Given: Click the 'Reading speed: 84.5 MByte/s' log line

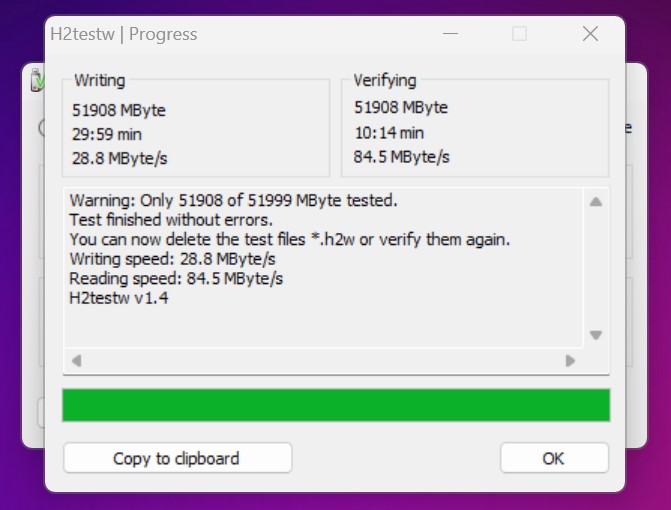Looking at the screenshot, I should tap(176, 279).
